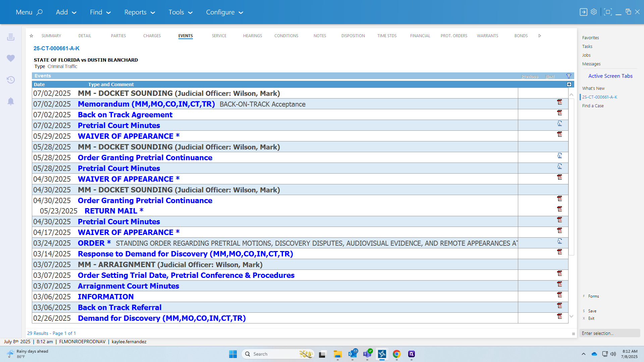Open Google Chrome from the taskbar
Viewport: 644px width, 362px height.
[x=397, y=354]
